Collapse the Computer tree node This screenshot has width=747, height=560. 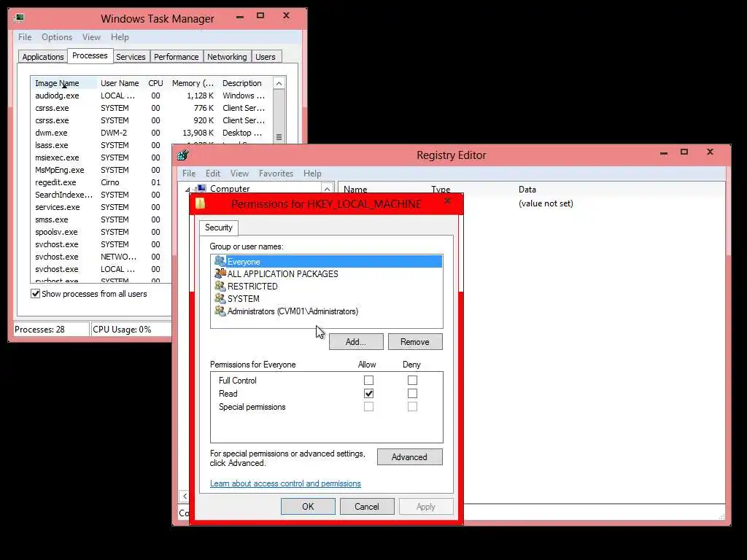[187, 190]
